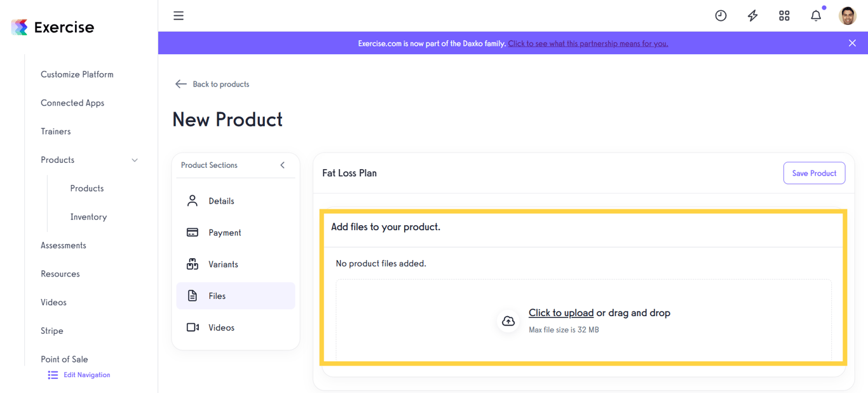Click the Save Product button
The height and width of the screenshot is (393, 868).
(x=814, y=173)
